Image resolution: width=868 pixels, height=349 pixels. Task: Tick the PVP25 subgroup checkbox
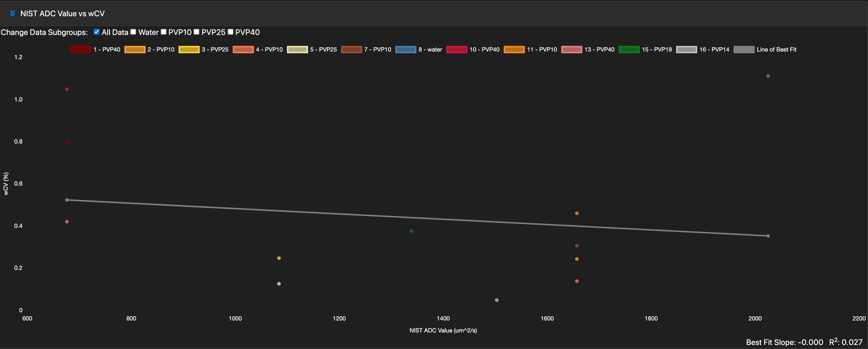pos(197,32)
